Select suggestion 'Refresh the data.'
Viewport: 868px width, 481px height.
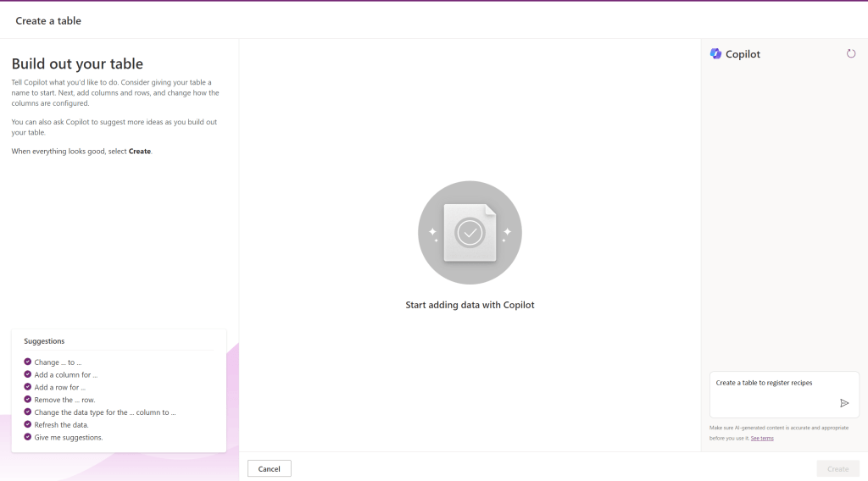[x=61, y=424]
